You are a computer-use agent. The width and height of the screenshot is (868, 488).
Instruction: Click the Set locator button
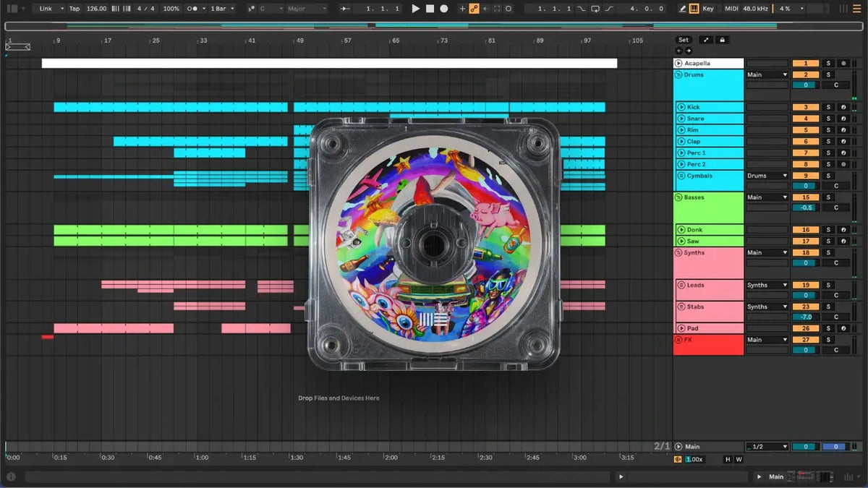(x=684, y=40)
